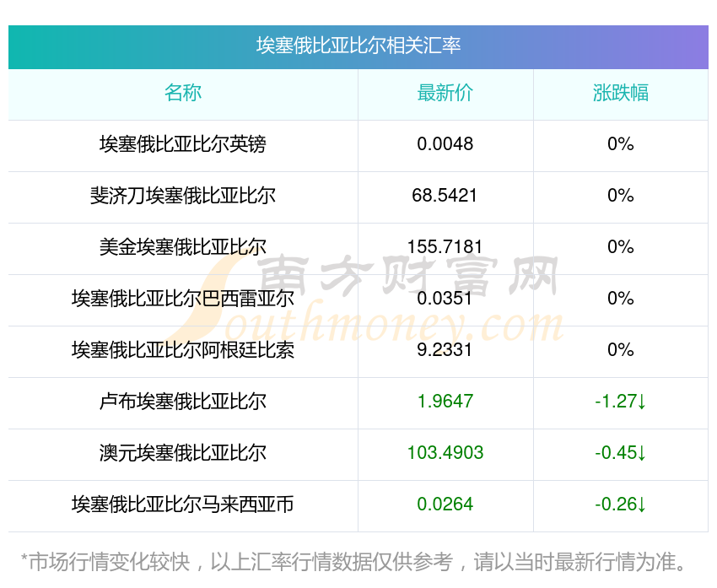Image resolution: width=717 pixels, height=588 pixels.
Task: Select the 卢布埃塞俄比亚比尔 entry
Action: pyautogui.click(x=183, y=402)
